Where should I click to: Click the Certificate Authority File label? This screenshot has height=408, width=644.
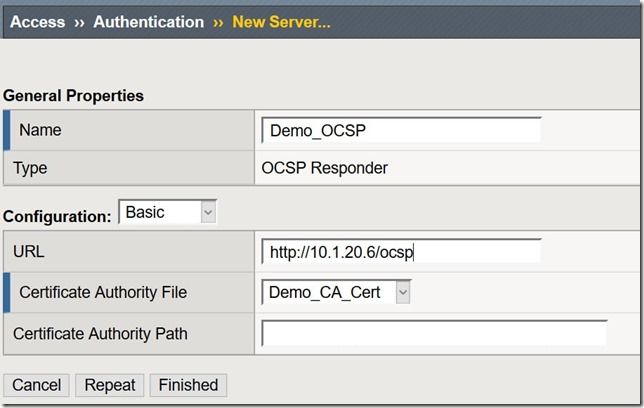(x=103, y=292)
